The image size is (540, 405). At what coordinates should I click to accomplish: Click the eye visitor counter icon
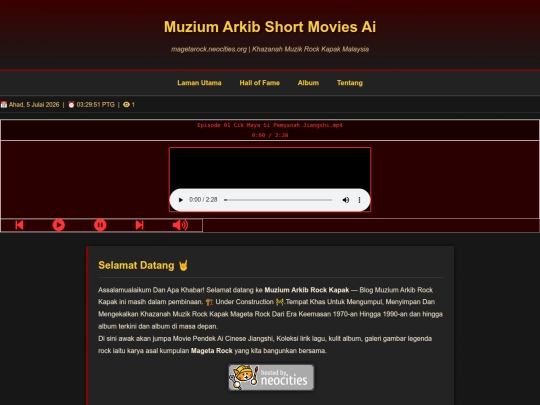(126, 105)
